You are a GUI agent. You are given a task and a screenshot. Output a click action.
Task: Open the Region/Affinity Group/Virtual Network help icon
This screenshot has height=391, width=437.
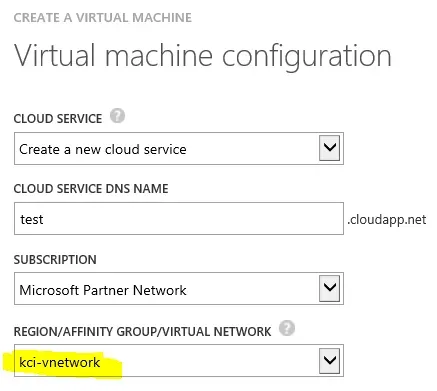[287, 328]
